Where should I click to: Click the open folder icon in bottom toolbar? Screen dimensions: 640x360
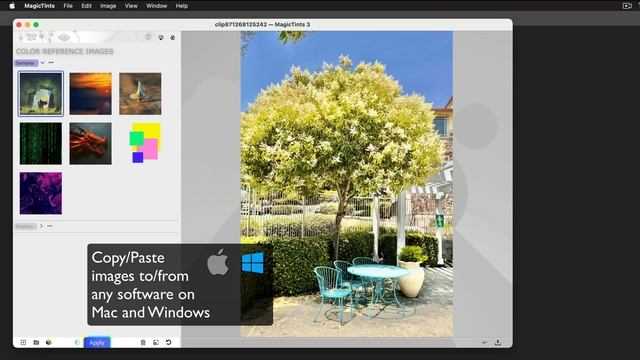(36, 342)
